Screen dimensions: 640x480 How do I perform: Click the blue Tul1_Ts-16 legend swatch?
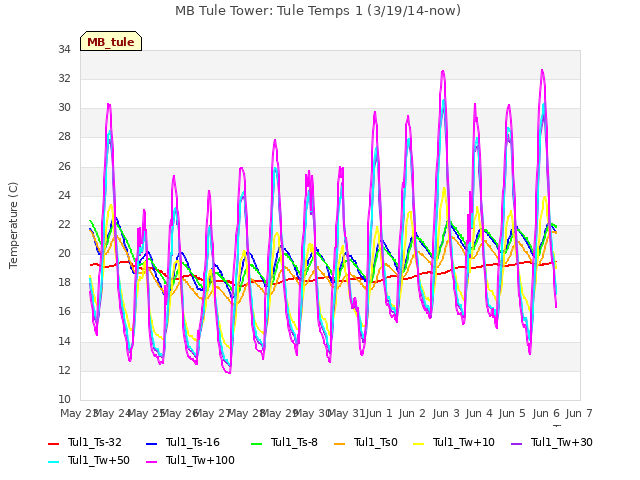(151, 443)
